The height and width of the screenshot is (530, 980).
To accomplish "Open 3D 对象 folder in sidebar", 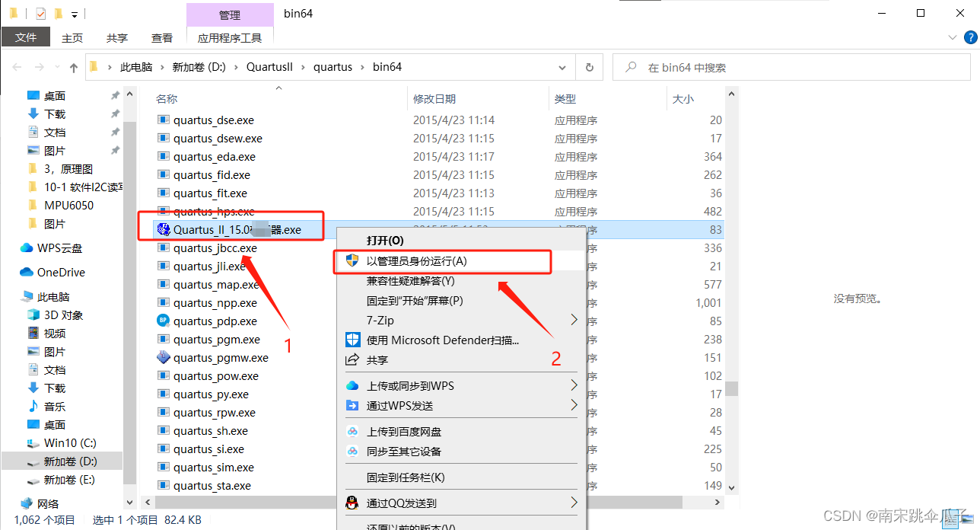I will pyautogui.click(x=64, y=314).
